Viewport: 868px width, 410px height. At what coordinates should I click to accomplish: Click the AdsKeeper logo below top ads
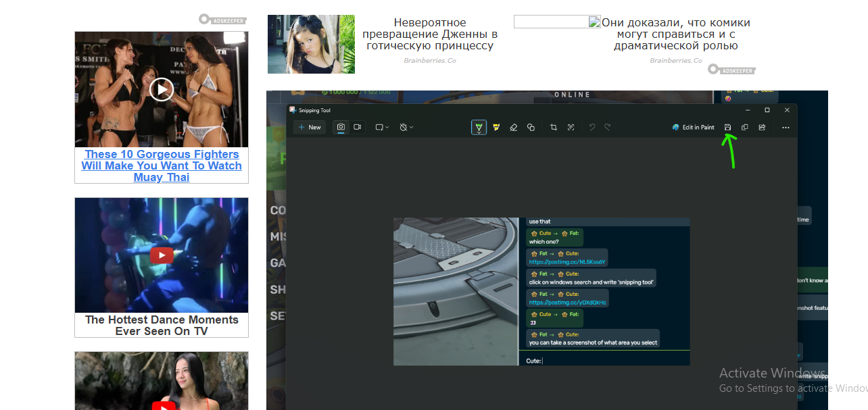[x=731, y=70]
